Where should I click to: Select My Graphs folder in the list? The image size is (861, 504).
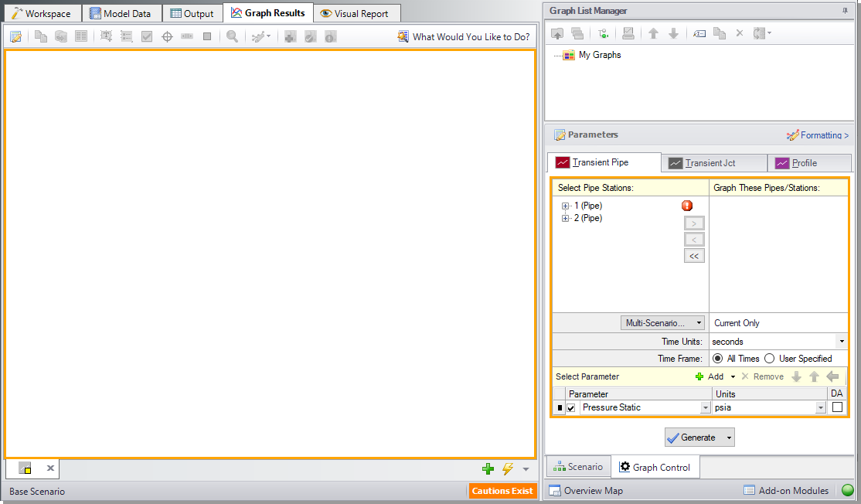[599, 55]
